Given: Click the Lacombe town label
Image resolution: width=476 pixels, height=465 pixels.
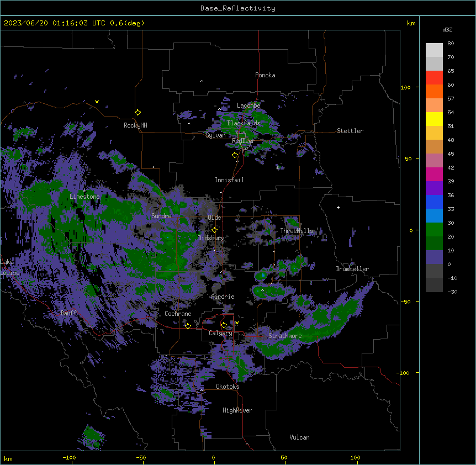Looking at the screenshot, I should (x=248, y=105).
